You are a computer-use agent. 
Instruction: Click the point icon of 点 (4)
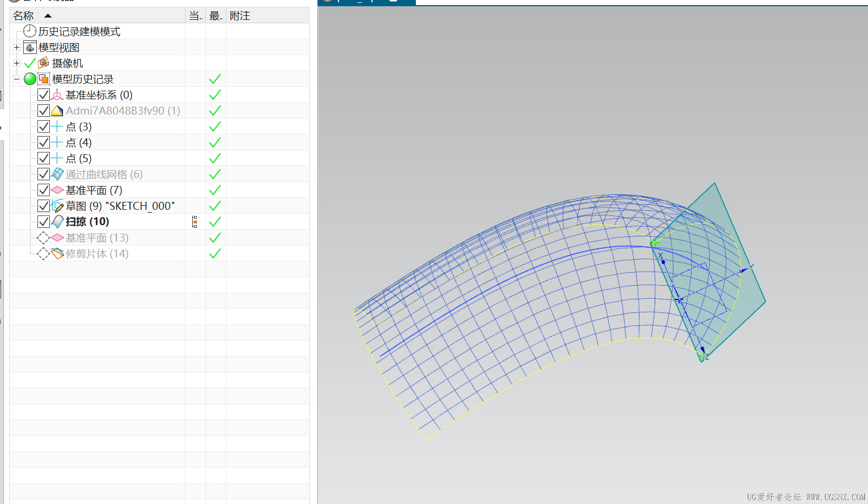pos(57,142)
